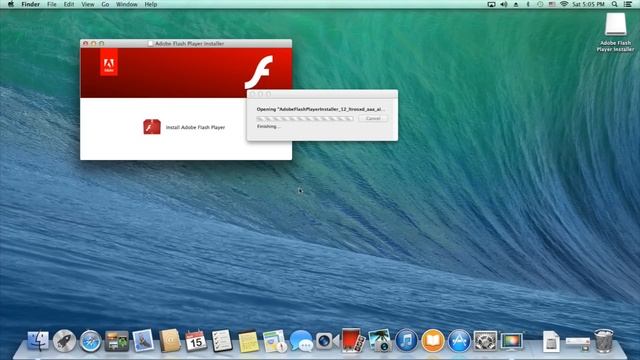This screenshot has height=360, width=640.
Task: Open Safari compass icon in dock
Action: 90,341
